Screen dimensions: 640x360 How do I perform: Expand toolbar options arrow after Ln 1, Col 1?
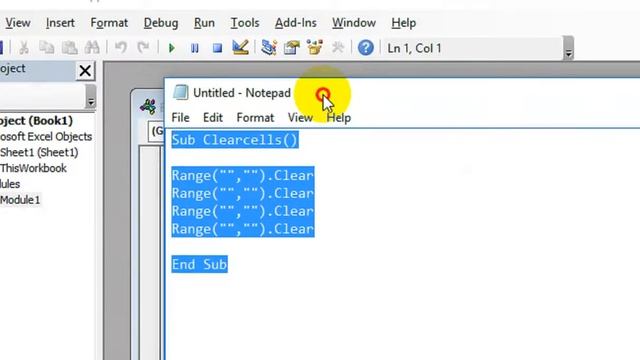(x=568, y=49)
